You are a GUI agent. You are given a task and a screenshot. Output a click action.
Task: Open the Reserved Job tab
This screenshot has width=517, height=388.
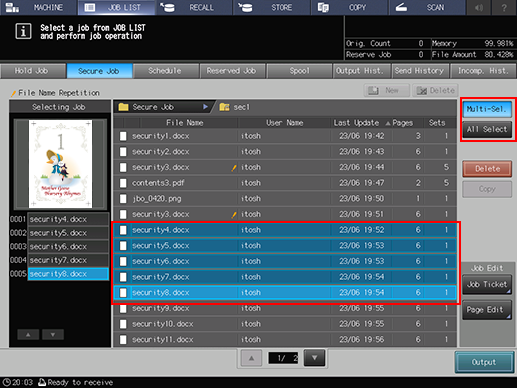pos(232,71)
